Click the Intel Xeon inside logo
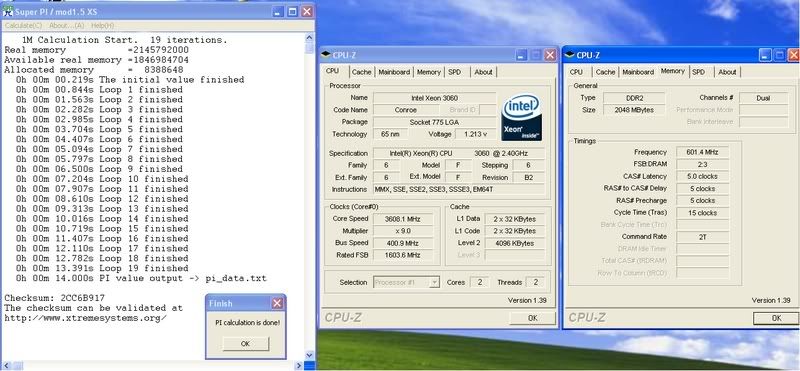Screen dimensions: 800x371 click(521, 118)
